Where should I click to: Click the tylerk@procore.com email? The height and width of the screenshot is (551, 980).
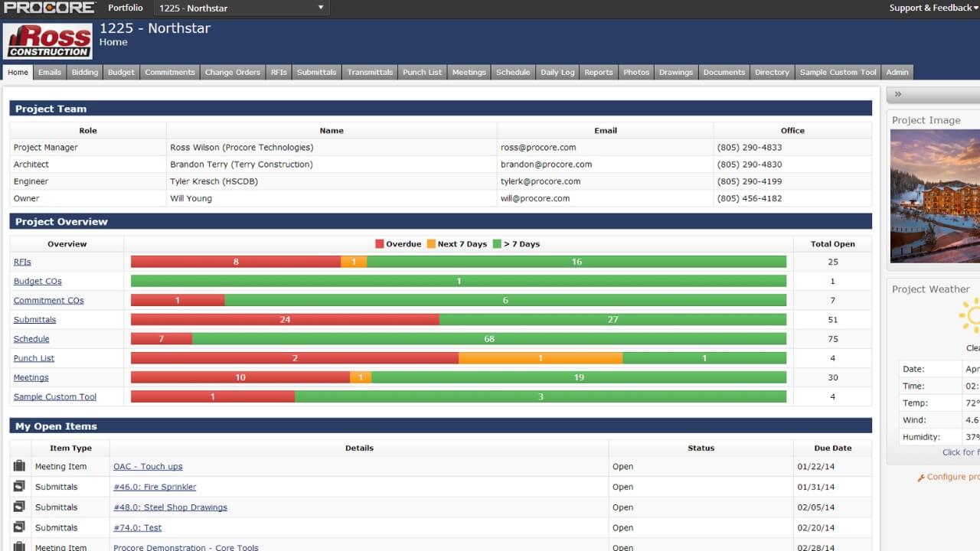pos(541,181)
